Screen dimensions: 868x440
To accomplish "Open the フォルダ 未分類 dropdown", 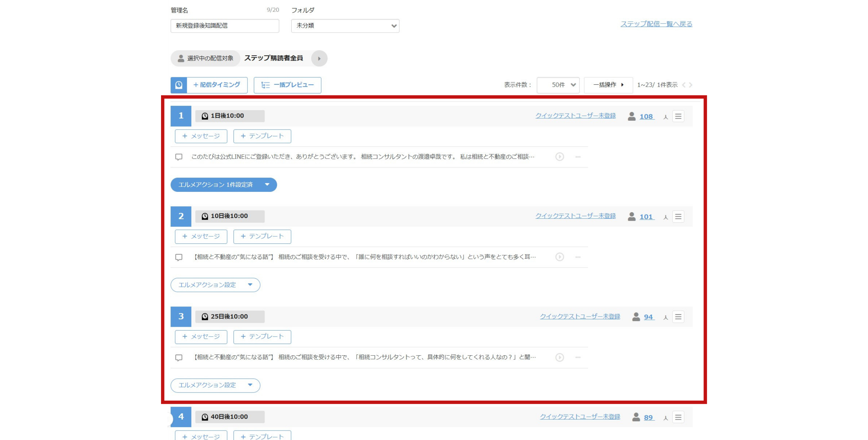I will pyautogui.click(x=345, y=26).
